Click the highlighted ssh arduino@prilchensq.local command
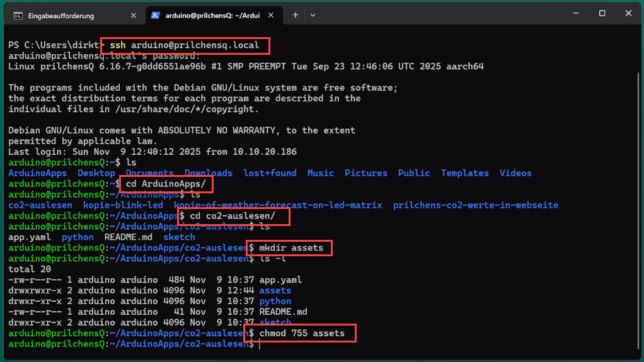The image size is (644, 362). click(x=185, y=45)
